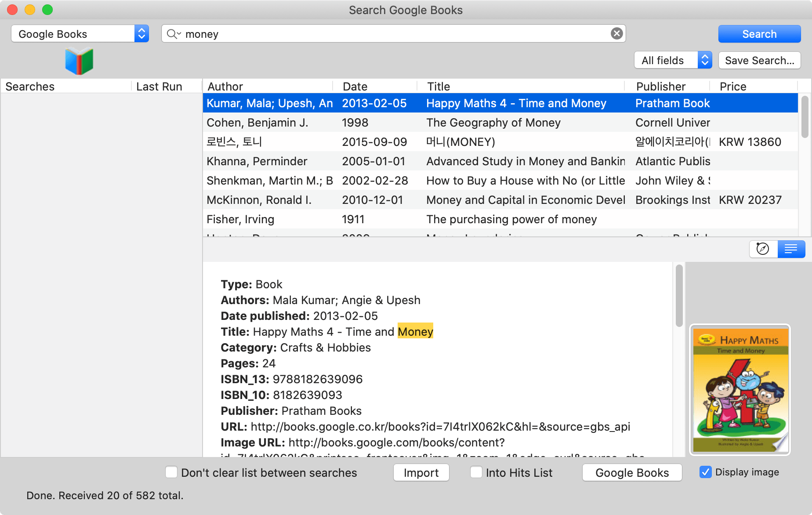Click the Done. Received 20 of 582 status text
Viewport: 812px width, 515px height.
pyautogui.click(x=105, y=495)
